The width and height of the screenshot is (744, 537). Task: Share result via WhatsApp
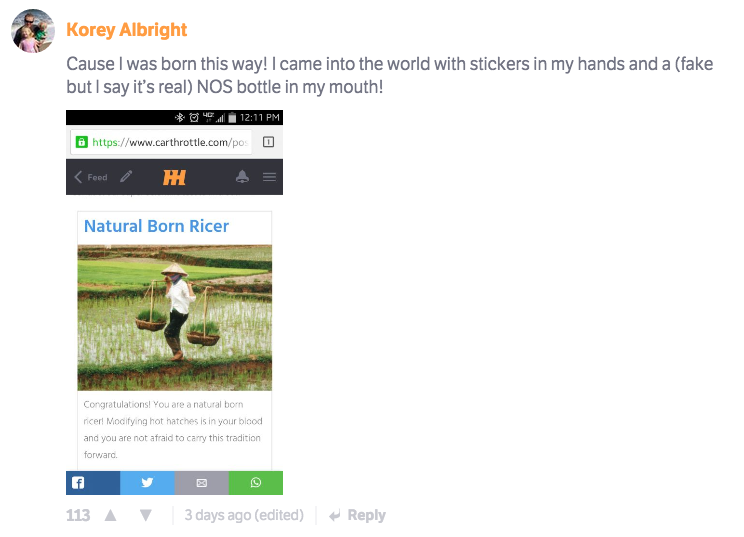[x=256, y=483]
